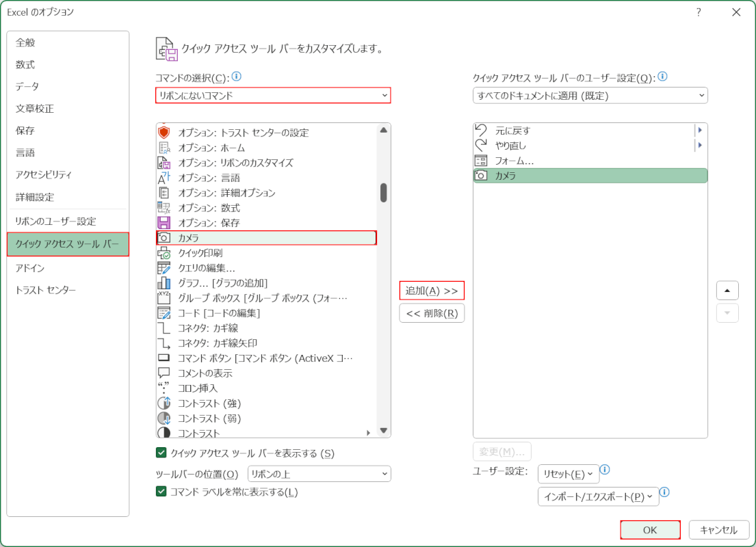The width and height of the screenshot is (756, 547).
Task: Open the すべてのドキュメントに適用 dropdown
Action: coord(590,96)
